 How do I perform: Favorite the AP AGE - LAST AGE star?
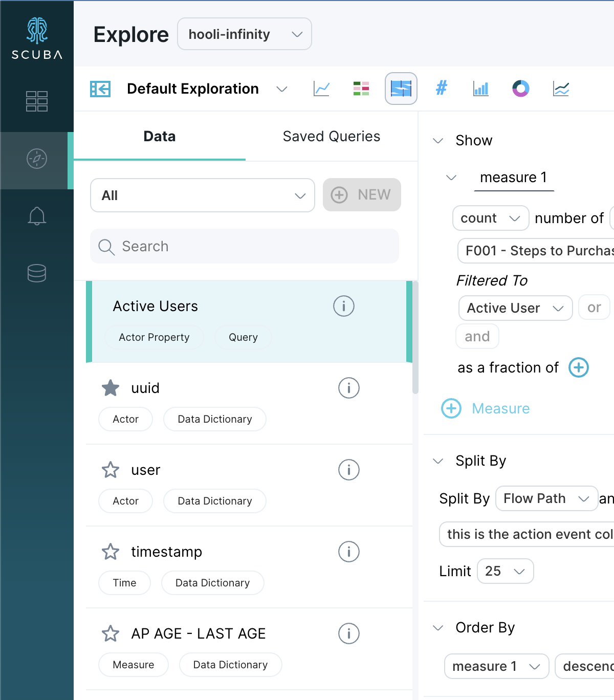pos(111,633)
